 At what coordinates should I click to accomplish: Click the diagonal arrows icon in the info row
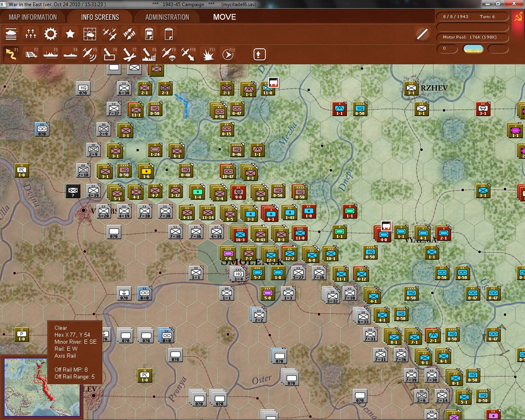[129, 34]
